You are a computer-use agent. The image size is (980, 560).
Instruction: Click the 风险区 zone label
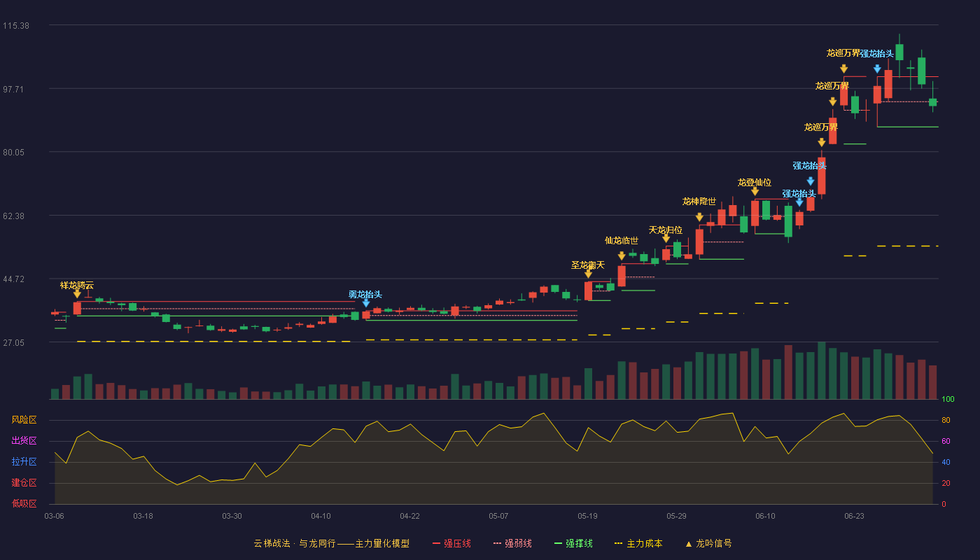(x=24, y=420)
